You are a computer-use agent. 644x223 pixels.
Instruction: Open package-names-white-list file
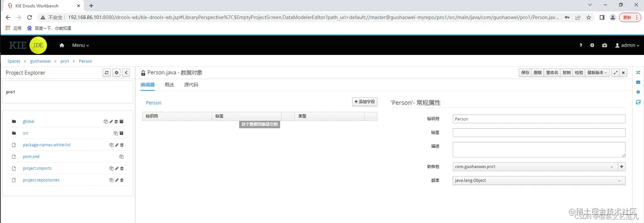(47, 145)
